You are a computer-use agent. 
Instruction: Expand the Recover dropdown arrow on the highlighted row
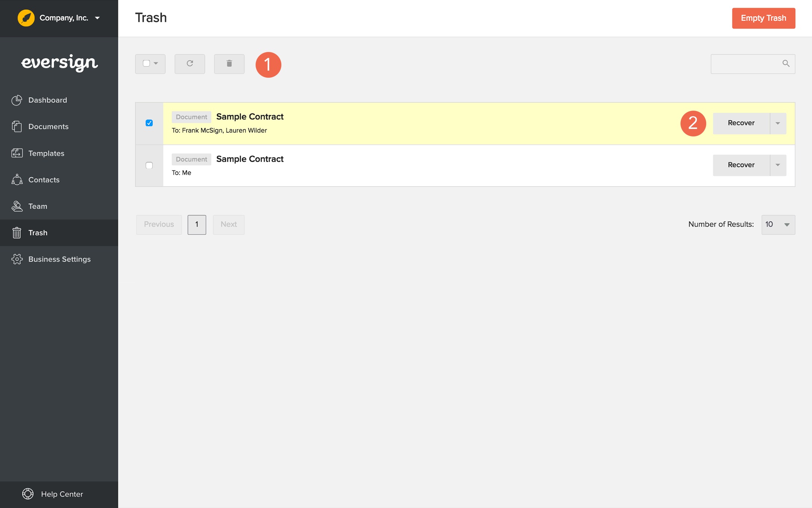778,123
